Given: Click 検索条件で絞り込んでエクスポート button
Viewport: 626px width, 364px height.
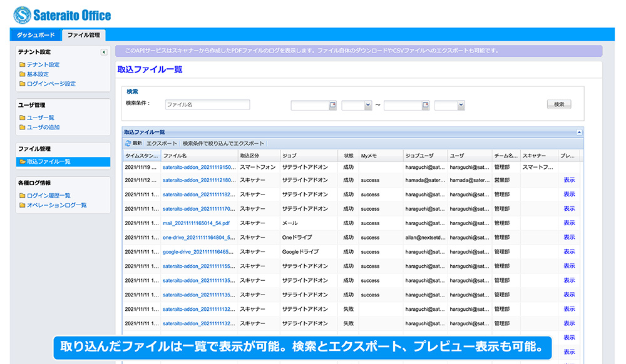Looking at the screenshot, I should pos(223,143).
